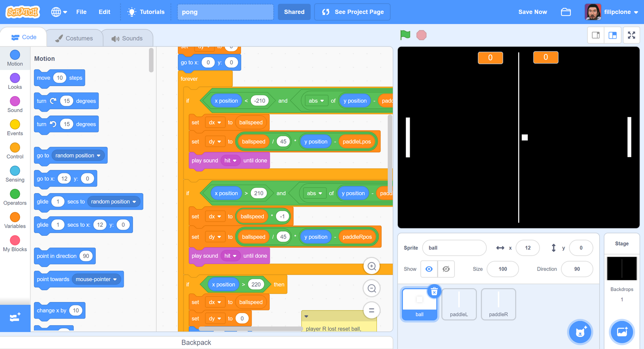644x349 pixels.
Task: Stop the project with red stop icon
Action: (x=421, y=35)
